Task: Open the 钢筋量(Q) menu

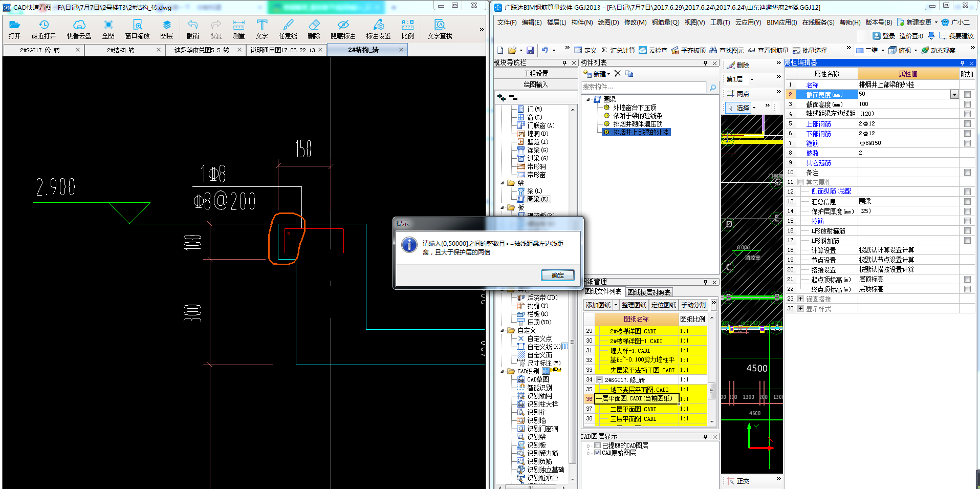Action: [665, 23]
